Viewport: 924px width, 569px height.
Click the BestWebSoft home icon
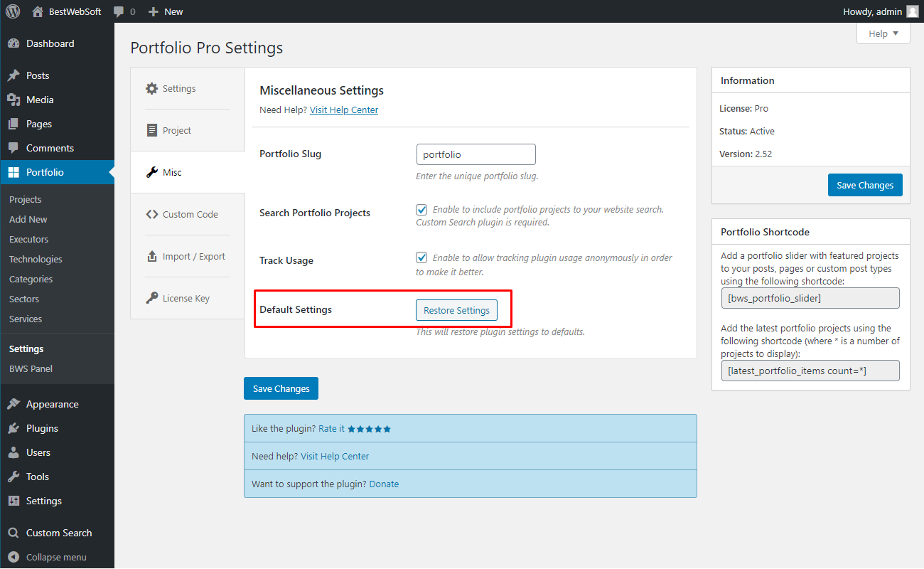point(38,11)
